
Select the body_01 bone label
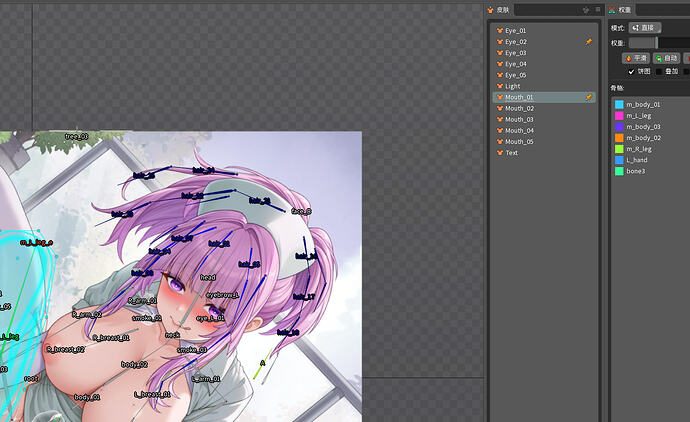[x=87, y=397]
